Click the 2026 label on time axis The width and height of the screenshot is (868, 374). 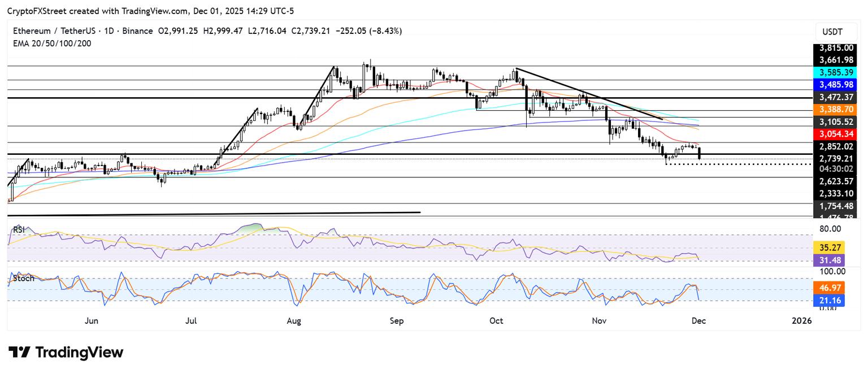[801, 321]
